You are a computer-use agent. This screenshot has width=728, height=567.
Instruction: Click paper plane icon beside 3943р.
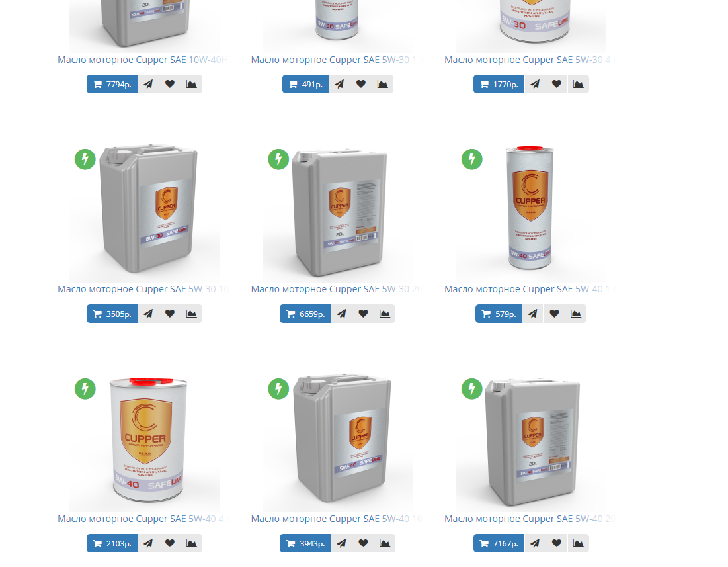tap(341, 543)
